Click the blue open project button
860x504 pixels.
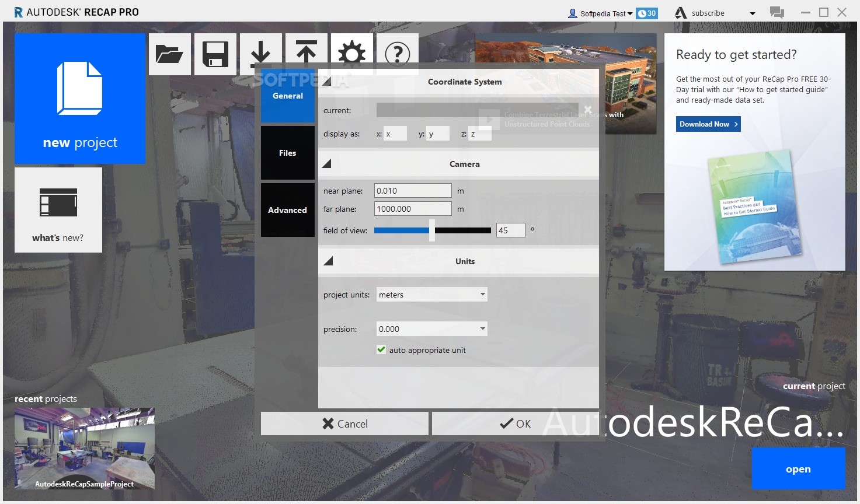coord(798,469)
